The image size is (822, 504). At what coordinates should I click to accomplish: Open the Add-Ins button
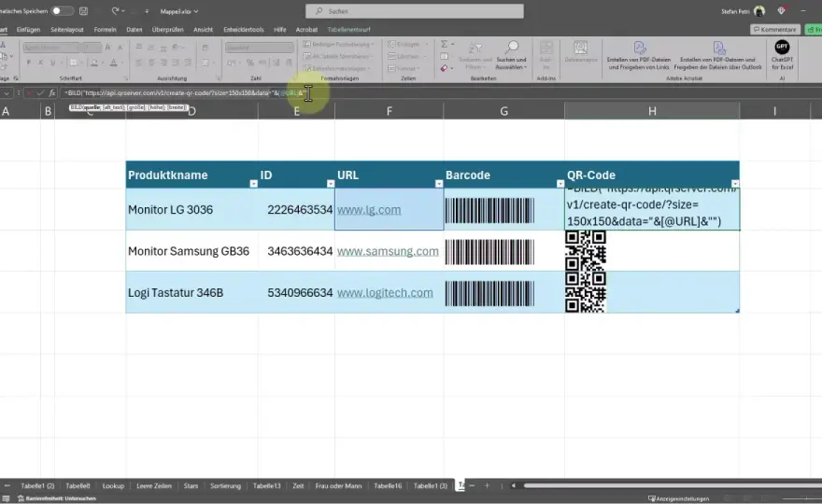546,56
